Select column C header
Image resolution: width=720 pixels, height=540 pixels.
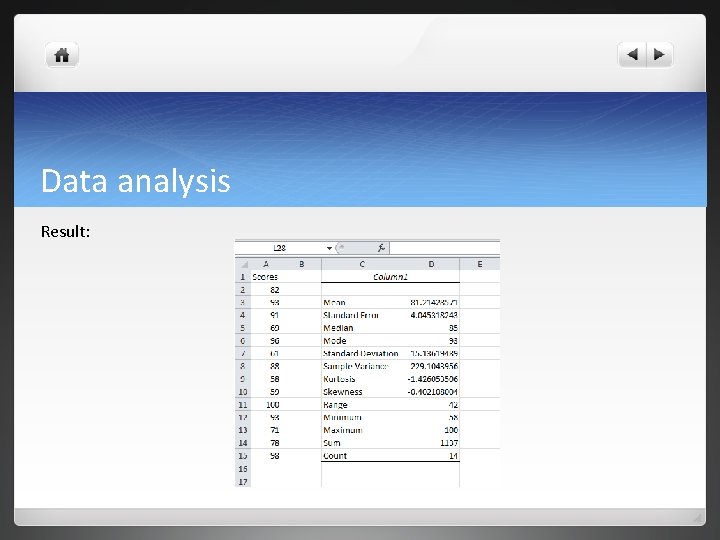click(362, 264)
